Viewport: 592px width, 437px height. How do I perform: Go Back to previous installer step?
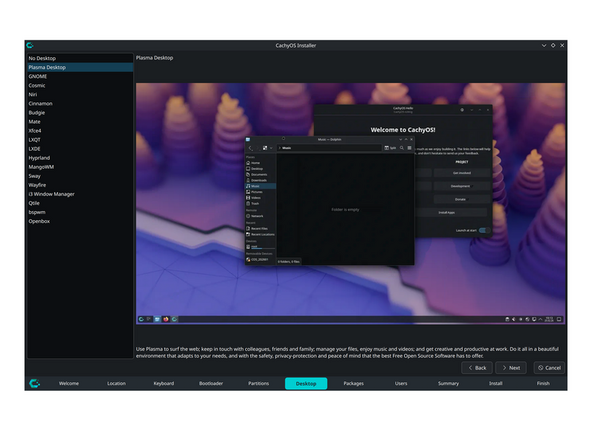tap(477, 368)
